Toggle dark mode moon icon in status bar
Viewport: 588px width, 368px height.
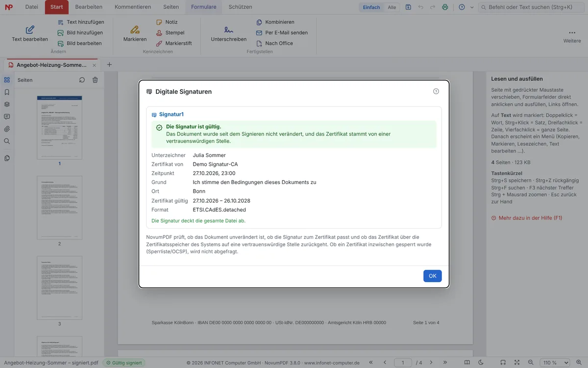[x=481, y=363]
